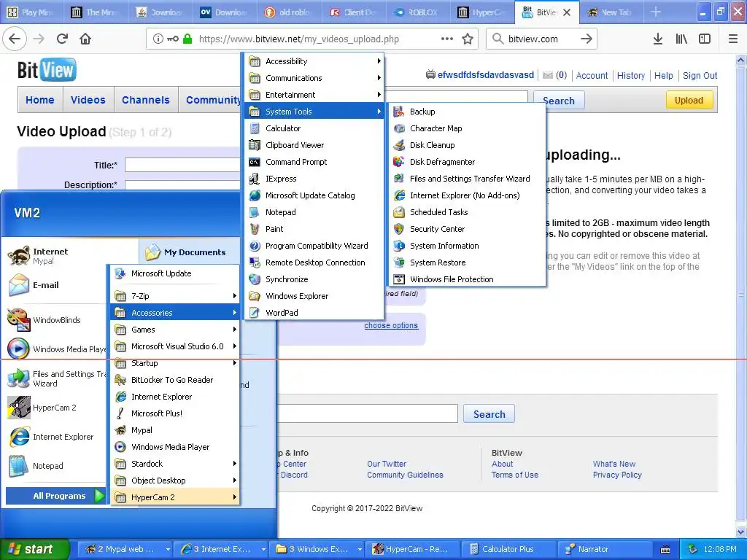
Task: Expand the Object Desktop folder
Action: (x=175, y=481)
